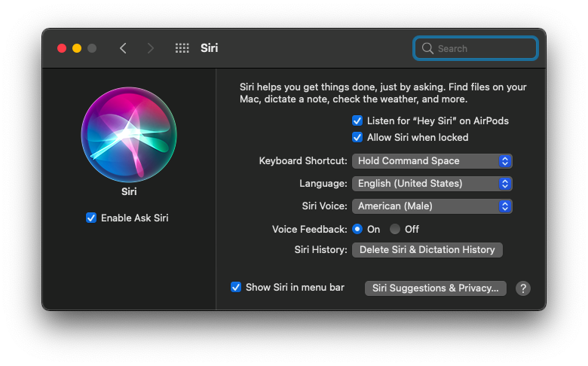
Task: Click Delete Siri & Dictation History
Action: [427, 249]
